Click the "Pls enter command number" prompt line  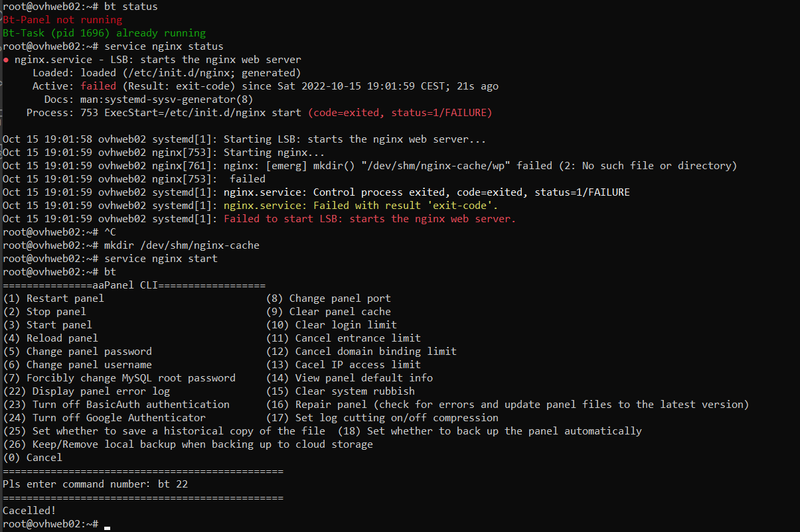[x=95, y=484]
